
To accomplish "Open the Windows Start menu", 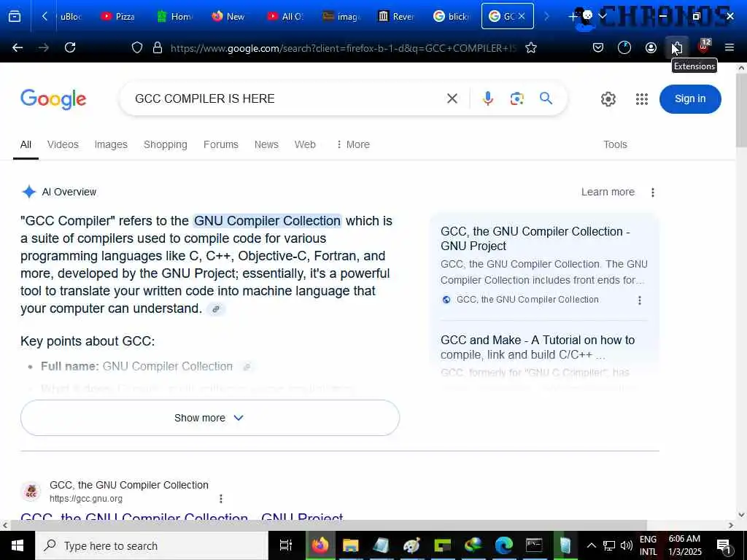I will click(18, 545).
